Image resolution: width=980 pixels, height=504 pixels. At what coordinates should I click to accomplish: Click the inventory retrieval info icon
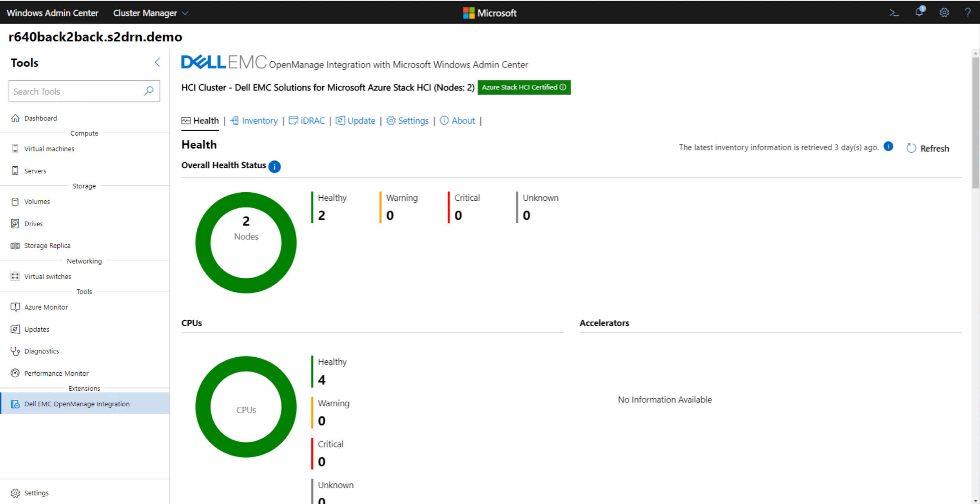pyautogui.click(x=888, y=147)
